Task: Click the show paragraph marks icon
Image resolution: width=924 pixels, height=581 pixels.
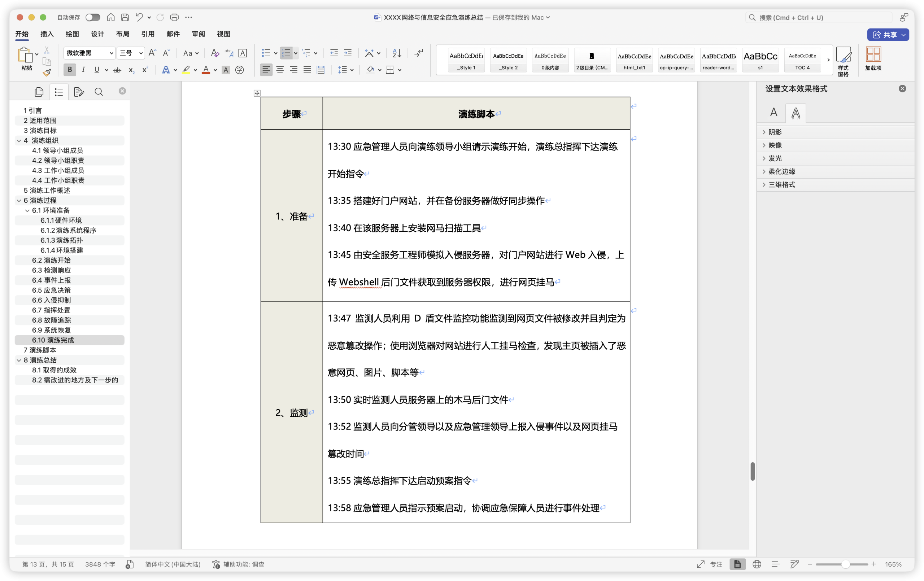Action: pos(419,53)
